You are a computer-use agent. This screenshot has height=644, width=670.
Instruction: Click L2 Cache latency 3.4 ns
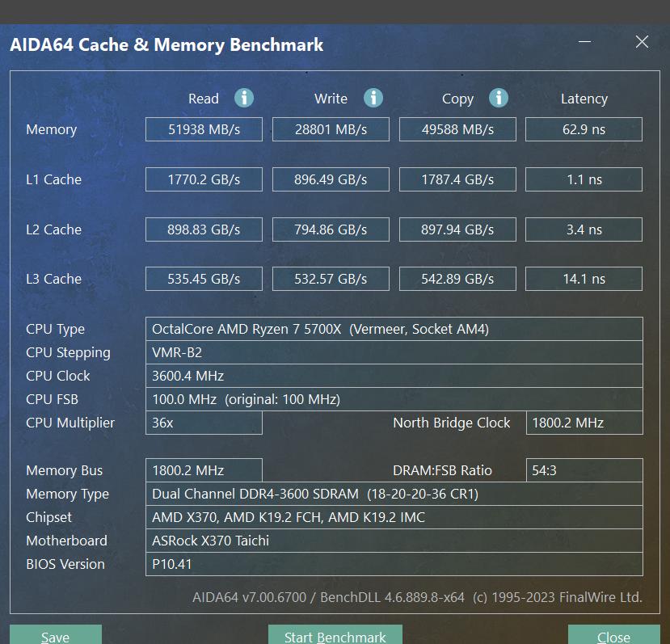(x=584, y=229)
